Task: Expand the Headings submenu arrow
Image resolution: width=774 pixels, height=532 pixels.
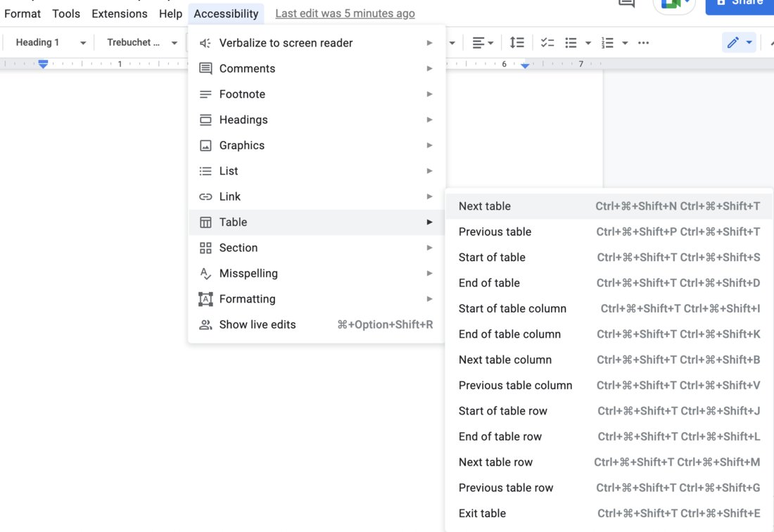Action: click(x=429, y=120)
